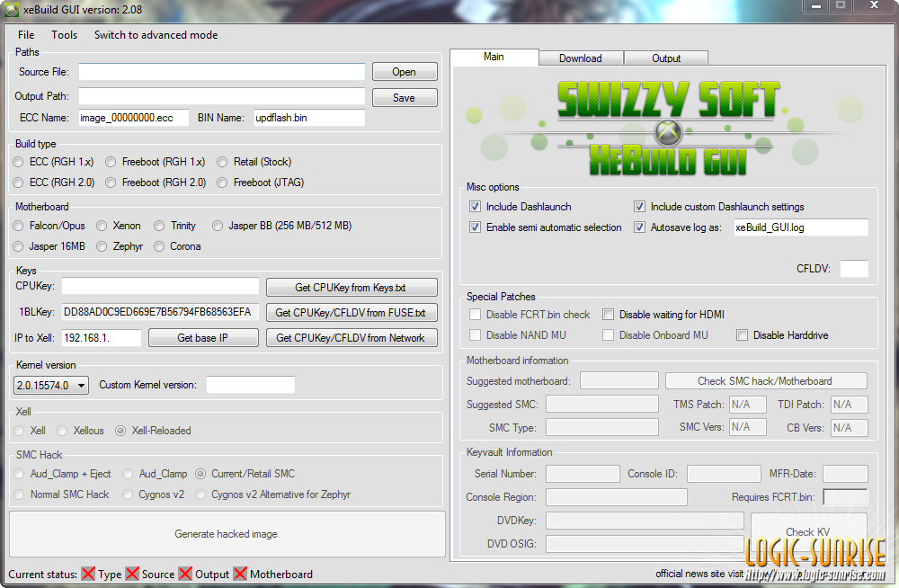Click the CFLDV input field

(x=854, y=269)
